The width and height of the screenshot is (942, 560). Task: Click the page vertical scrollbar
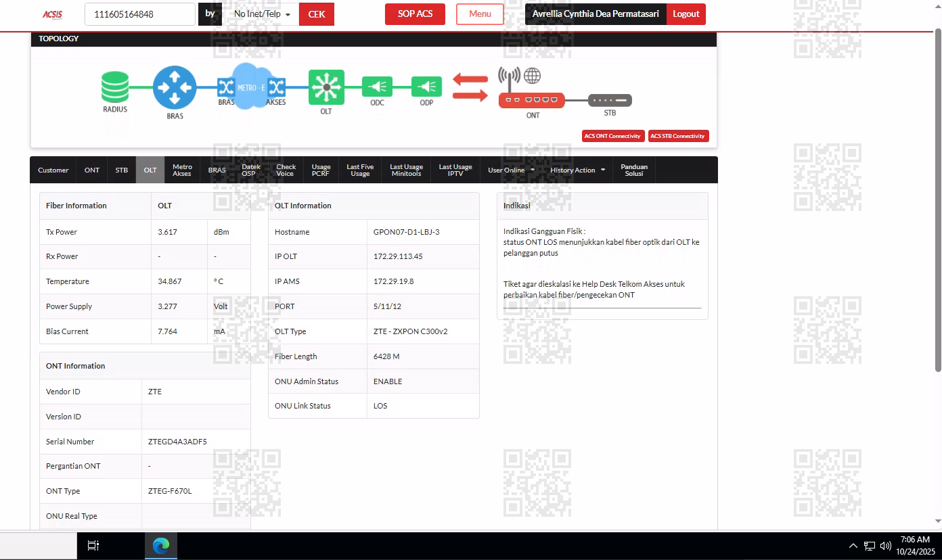click(937, 200)
